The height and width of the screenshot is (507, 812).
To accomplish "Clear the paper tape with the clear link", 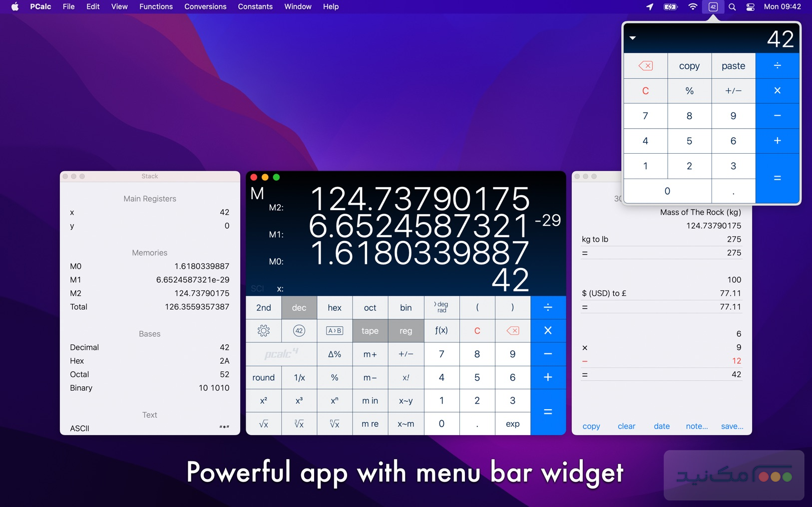I will pos(626,426).
